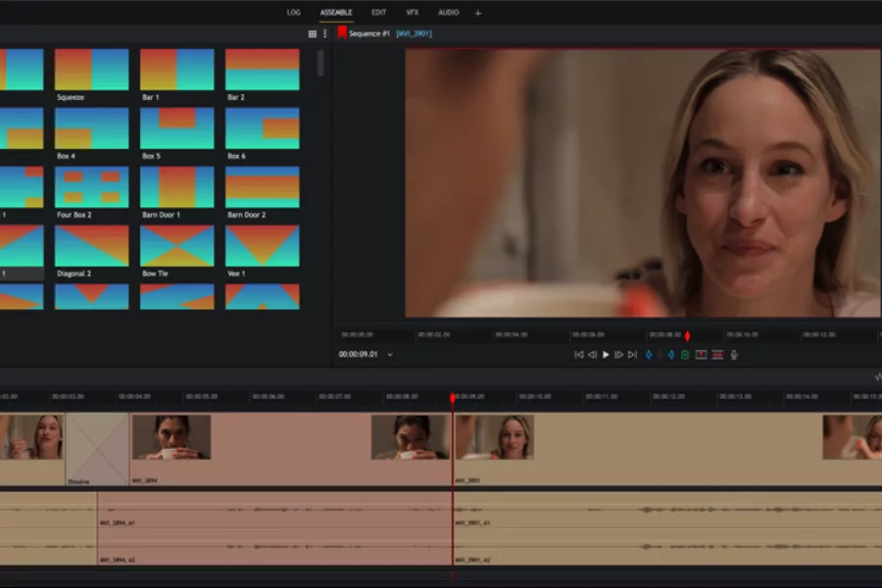Switch to the LOG tab
This screenshot has width=882, height=588.
293,13
